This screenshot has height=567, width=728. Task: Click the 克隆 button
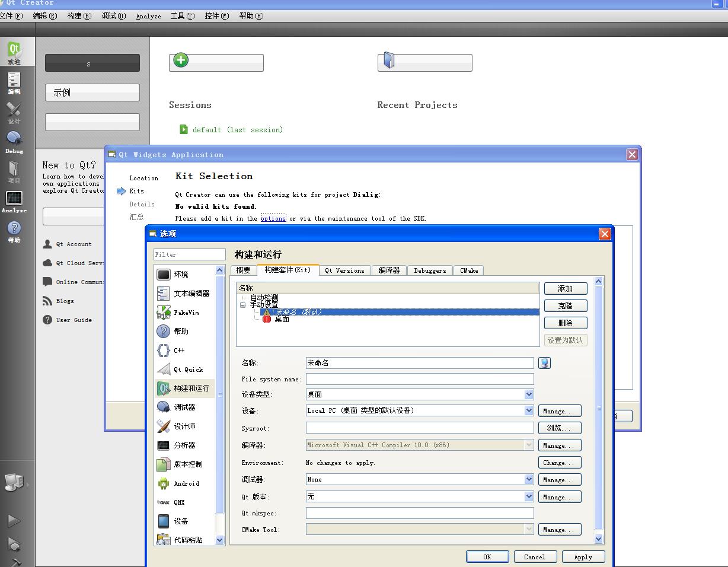[566, 306]
